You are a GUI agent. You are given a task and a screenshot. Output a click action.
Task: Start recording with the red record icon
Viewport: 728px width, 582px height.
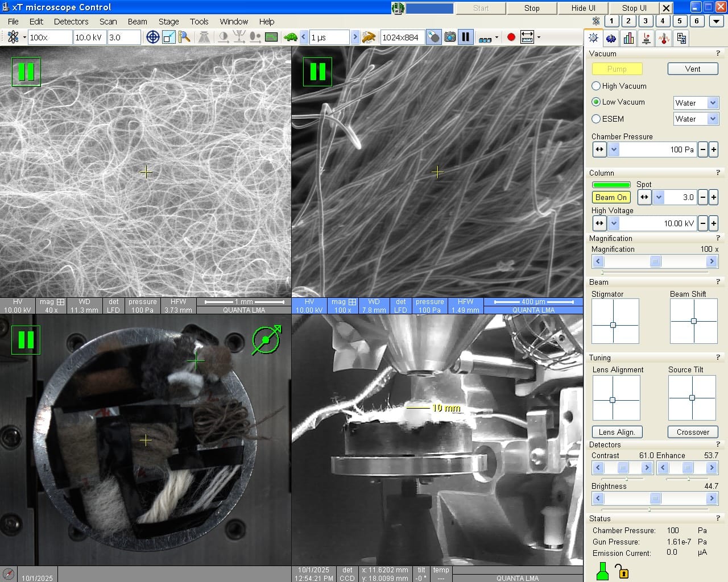[511, 37]
